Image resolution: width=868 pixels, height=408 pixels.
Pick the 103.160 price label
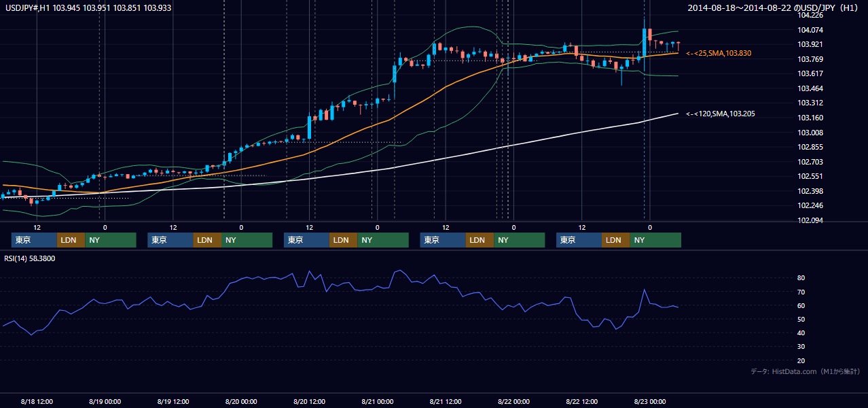pos(810,118)
